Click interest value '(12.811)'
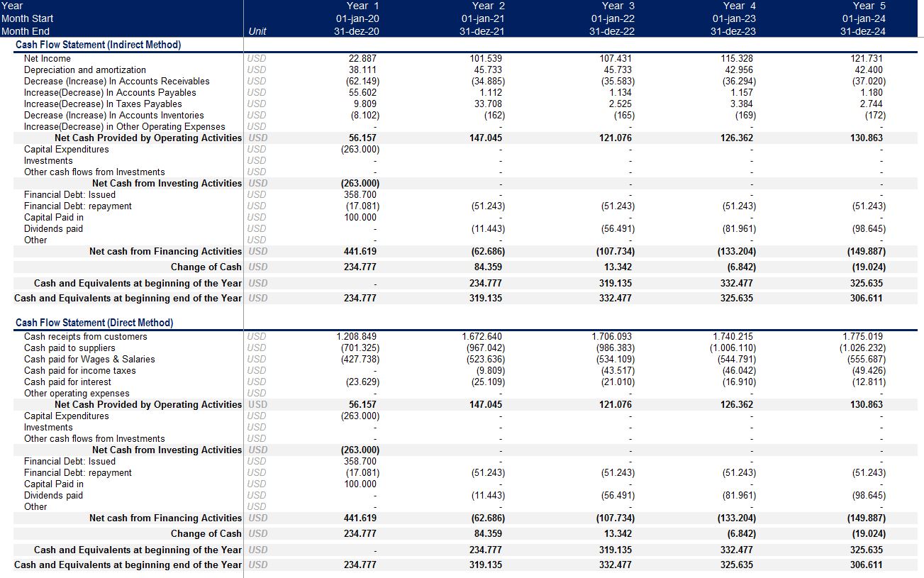The image size is (924, 578). pyautogui.click(x=869, y=382)
